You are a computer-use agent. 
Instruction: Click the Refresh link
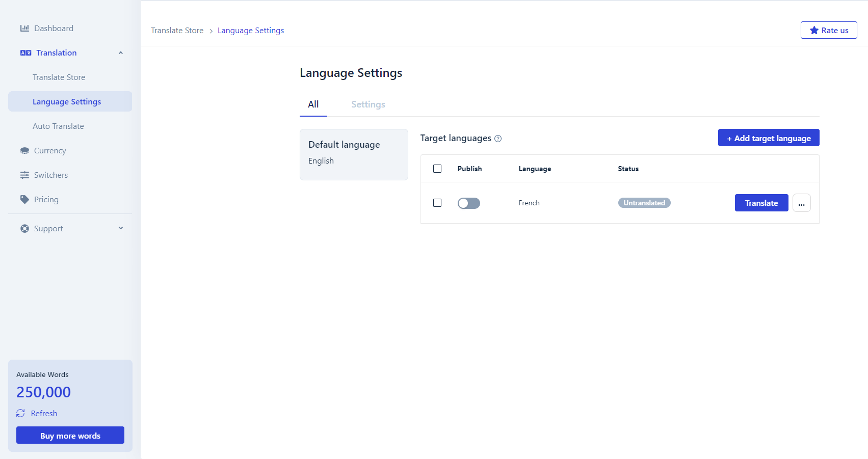(44, 414)
